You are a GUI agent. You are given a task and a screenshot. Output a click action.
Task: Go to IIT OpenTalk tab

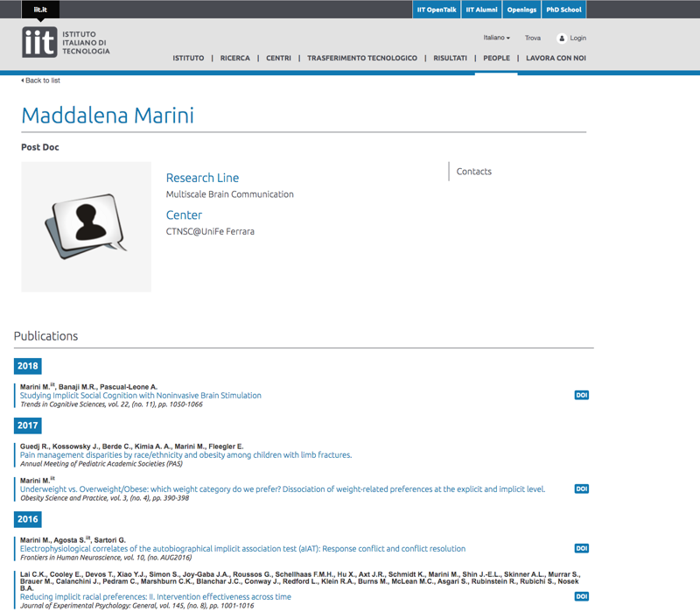436,10
